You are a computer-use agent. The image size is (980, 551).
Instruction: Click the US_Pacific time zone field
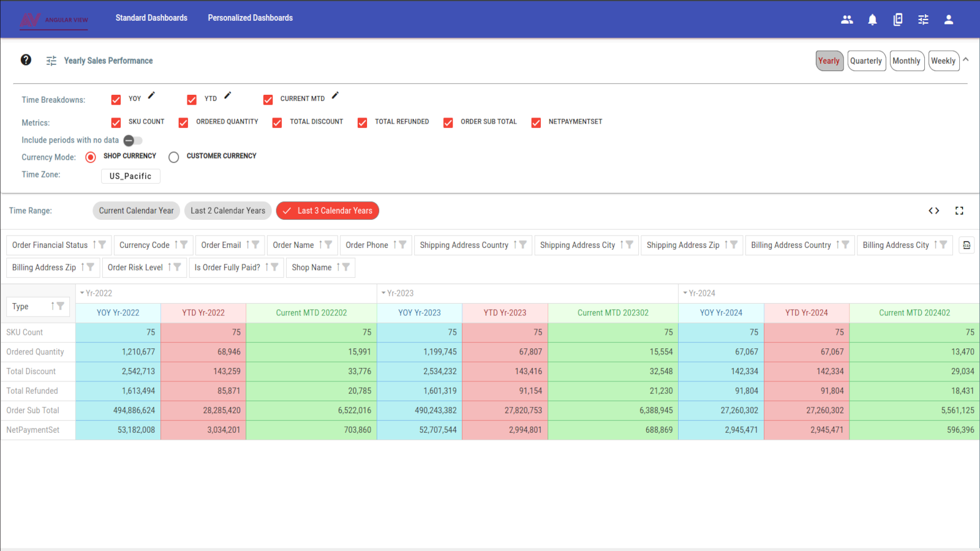(130, 176)
